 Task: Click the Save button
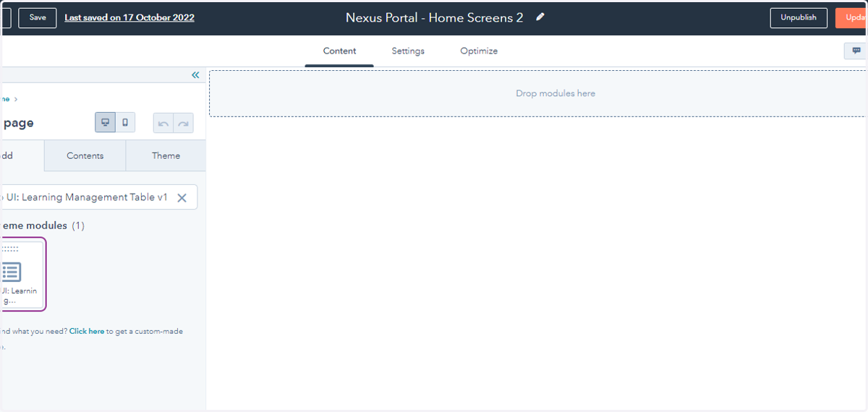38,17
